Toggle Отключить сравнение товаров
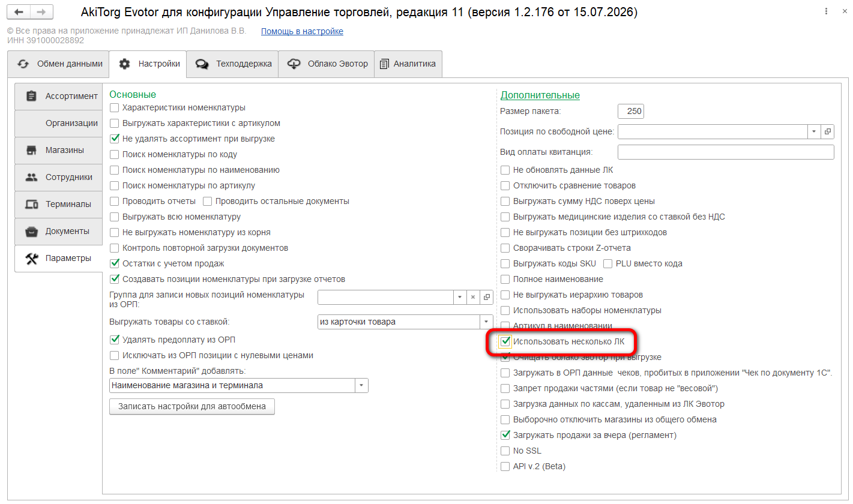The height and width of the screenshot is (504, 853). [x=505, y=186]
